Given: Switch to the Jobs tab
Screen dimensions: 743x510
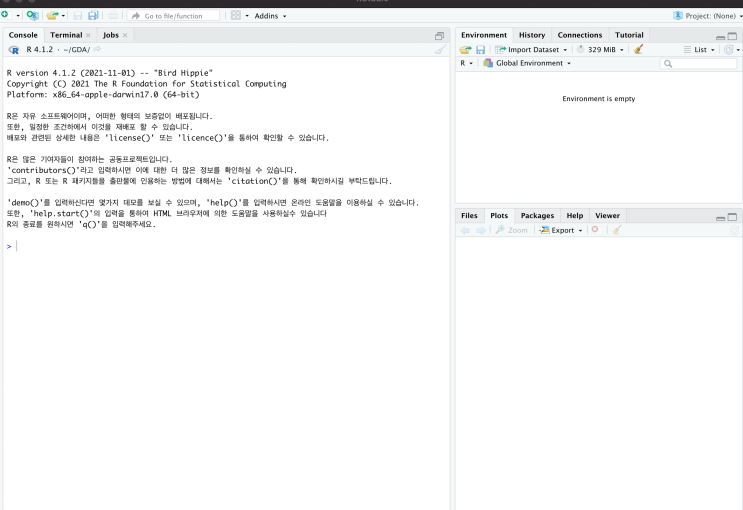Looking at the screenshot, I should pos(111,35).
